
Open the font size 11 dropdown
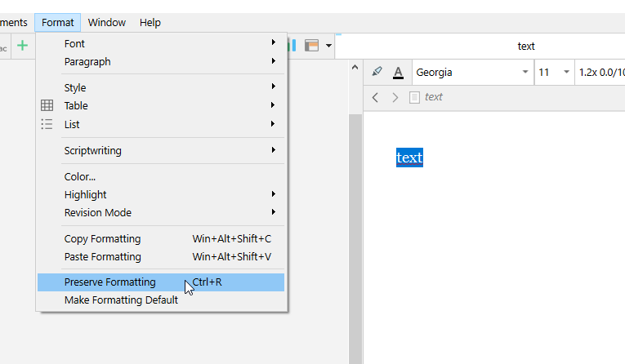[555, 72]
